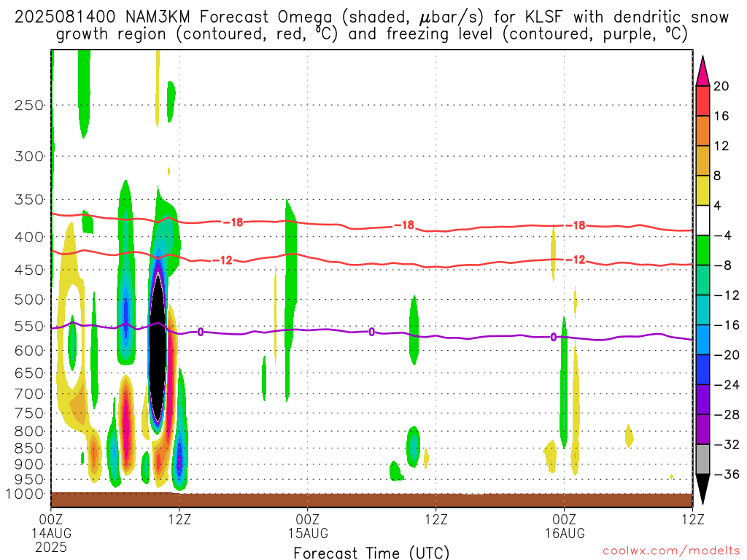
Task: Click the red -12 contour label above 00Z 16AUG
Action: 575,260
